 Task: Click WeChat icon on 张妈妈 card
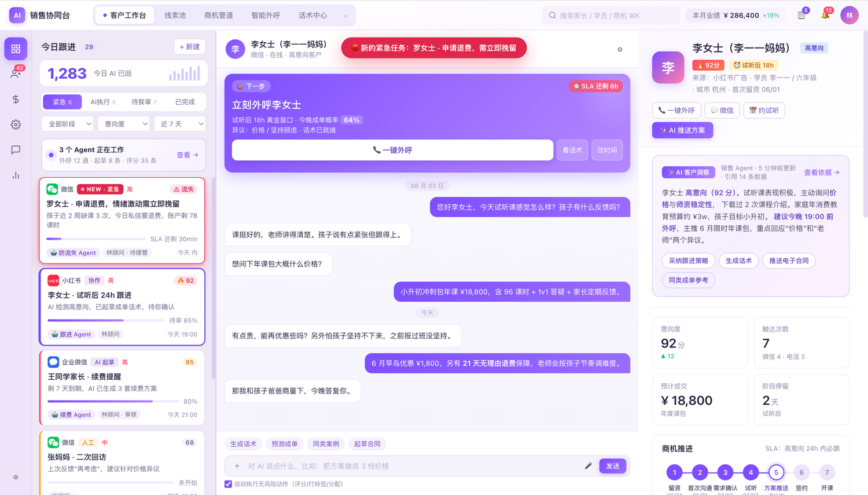(x=53, y=442)
